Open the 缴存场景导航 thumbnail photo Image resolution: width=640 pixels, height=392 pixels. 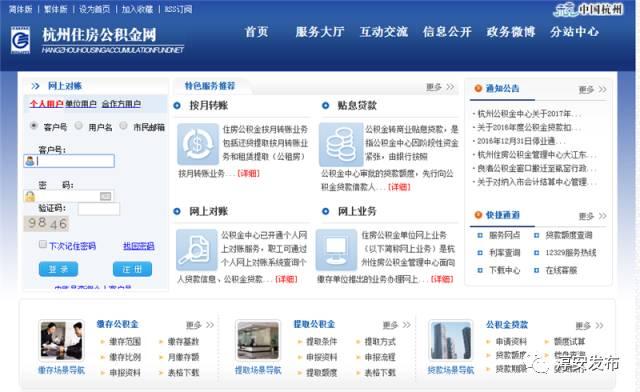coord(61,340)
